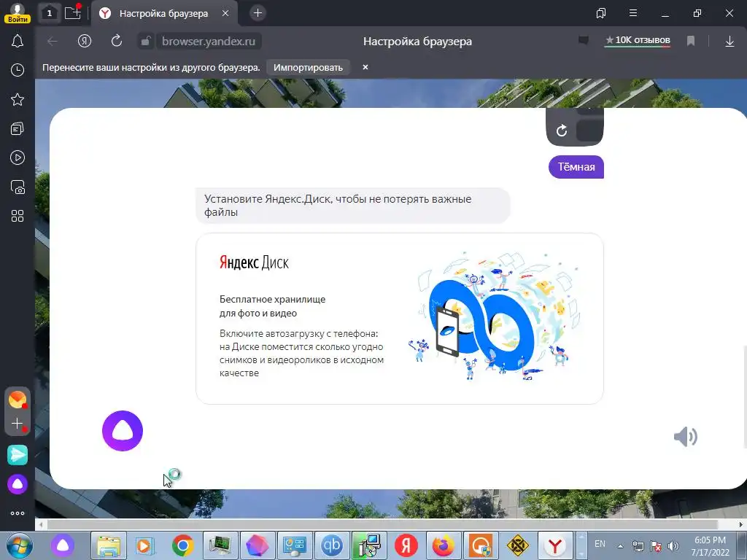Click the Yandex Я home button
747x560 pixels.
pyautogui.click(x=85, y=42)
